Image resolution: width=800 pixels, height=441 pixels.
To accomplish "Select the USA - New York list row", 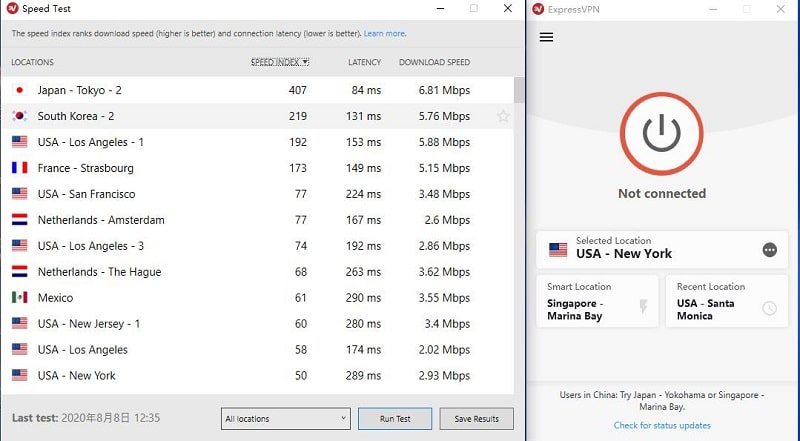I will [257, 376].
